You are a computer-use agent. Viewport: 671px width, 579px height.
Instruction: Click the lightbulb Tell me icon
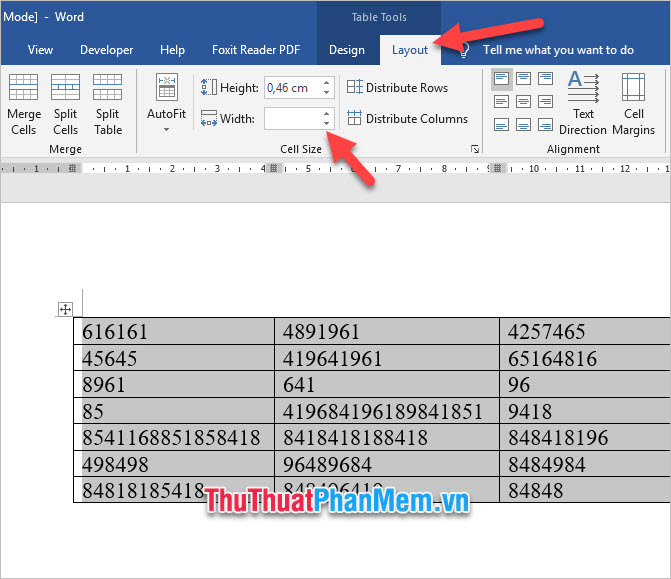click(x=463, y=50)
